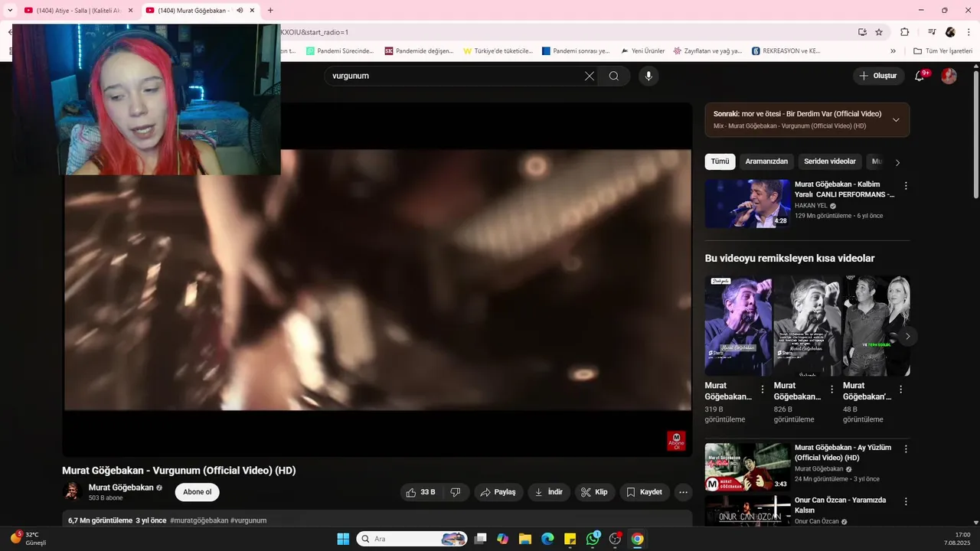Click the Windows taskbar search box
Viewport: 980px width, 551px height.
pyautogui.click(x=412, y=539)
